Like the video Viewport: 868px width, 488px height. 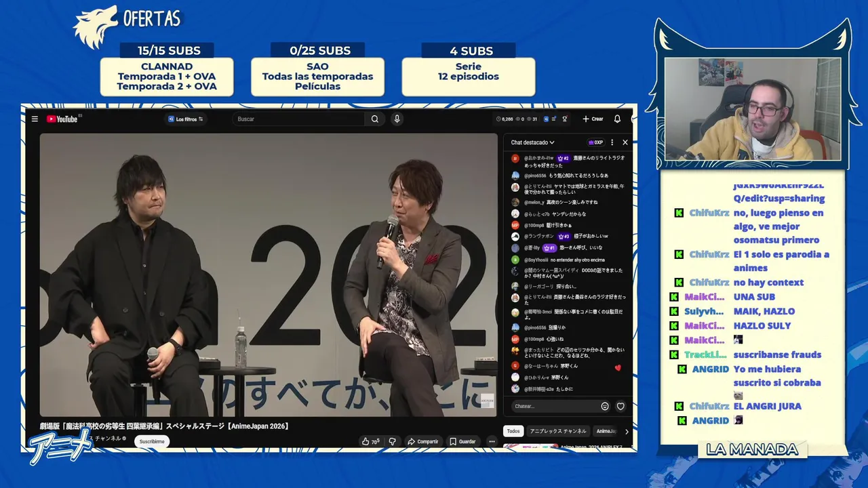pyautogui.click(x=371, y=441)
